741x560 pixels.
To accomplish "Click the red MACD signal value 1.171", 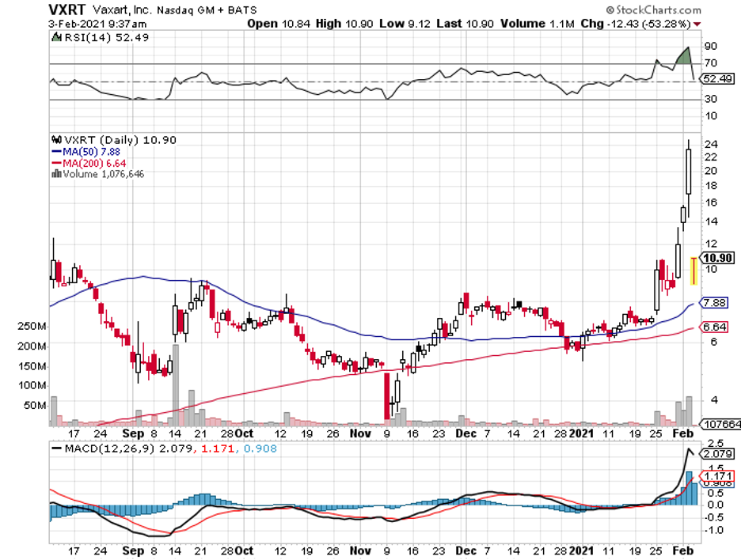I will (x=218, y=448).
